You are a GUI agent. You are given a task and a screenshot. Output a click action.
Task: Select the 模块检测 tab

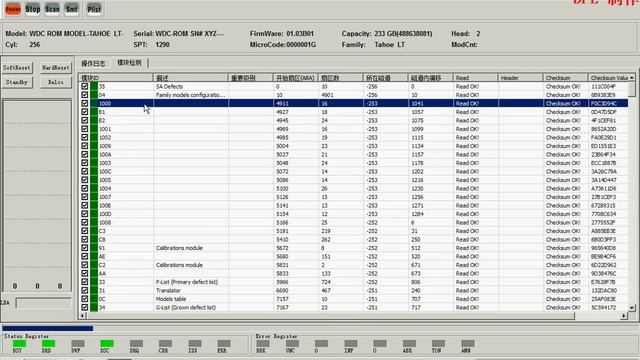click(x=129, y=63)
